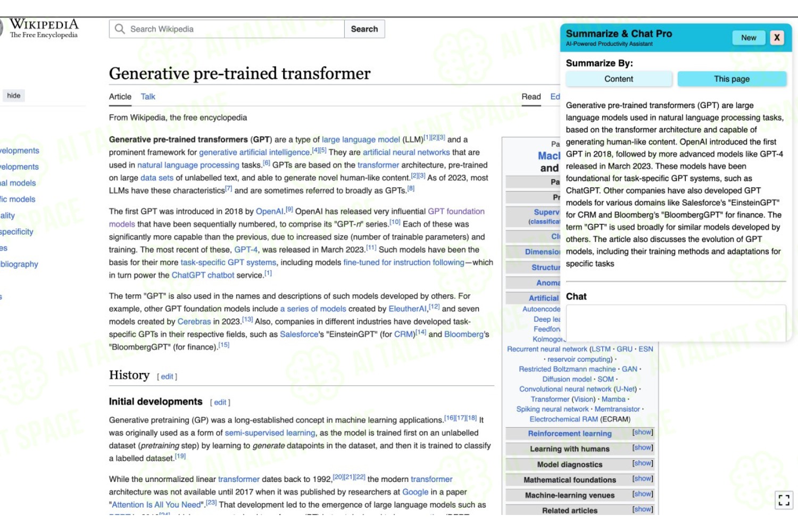Image resolution: width=798 pixels, height=532 pixels.
Task: Open the Convolutional neural network link
Action: point(566,389)
